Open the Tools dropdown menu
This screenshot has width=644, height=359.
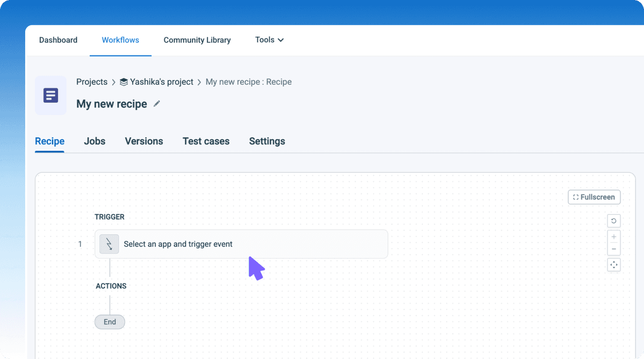point(269,40)
